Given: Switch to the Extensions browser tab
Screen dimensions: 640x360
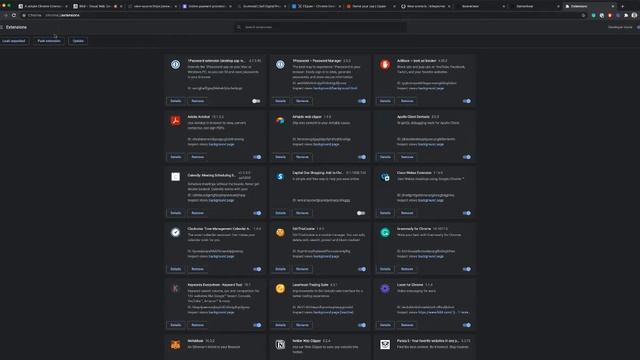Looking at the screenshot, I should 590,6.
